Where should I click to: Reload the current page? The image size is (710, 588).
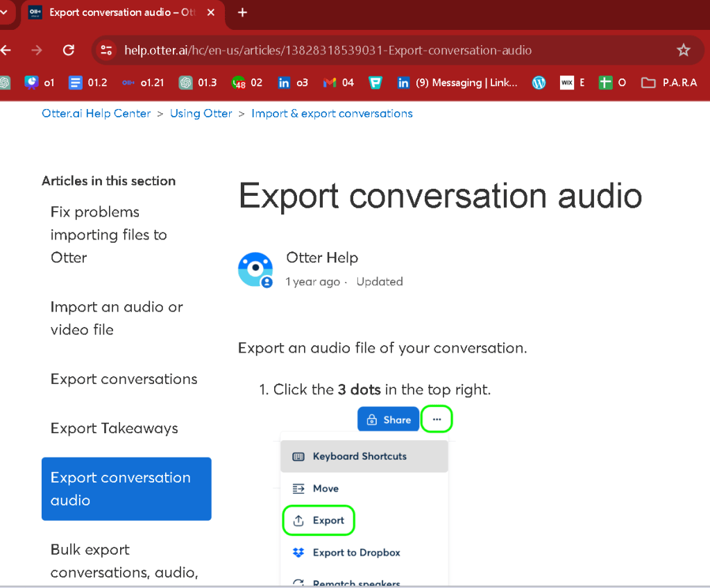point(69,50)
